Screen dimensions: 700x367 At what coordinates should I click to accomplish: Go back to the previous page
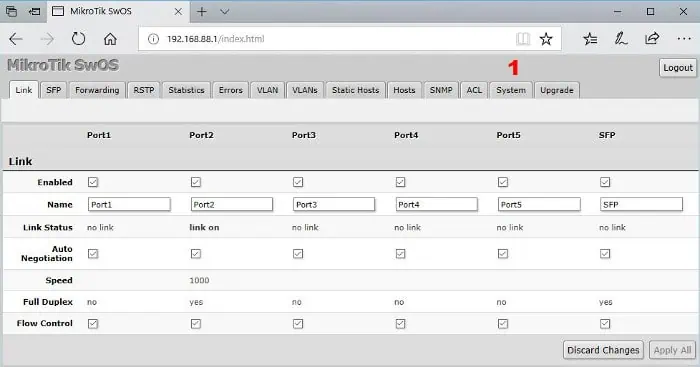(x=16, y=39)
